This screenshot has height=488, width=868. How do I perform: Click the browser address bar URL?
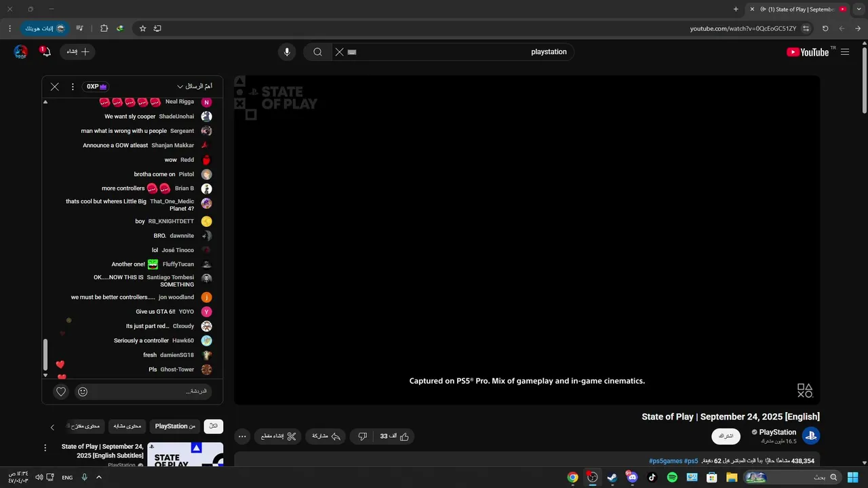pyautogui.click(x=743, y=28)
